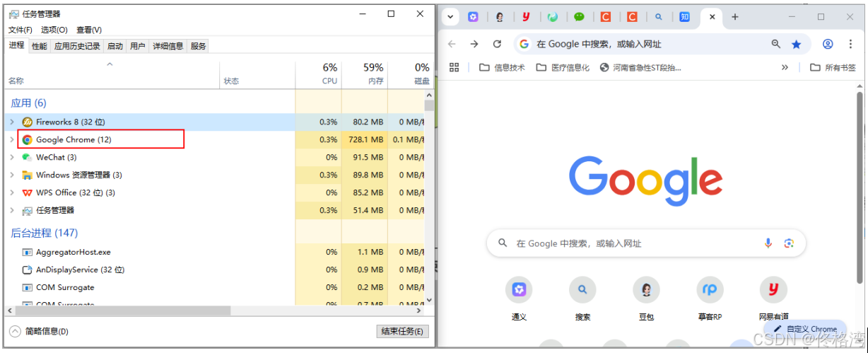
Task: Go forward in Chrome
Action: coord(474,44)
